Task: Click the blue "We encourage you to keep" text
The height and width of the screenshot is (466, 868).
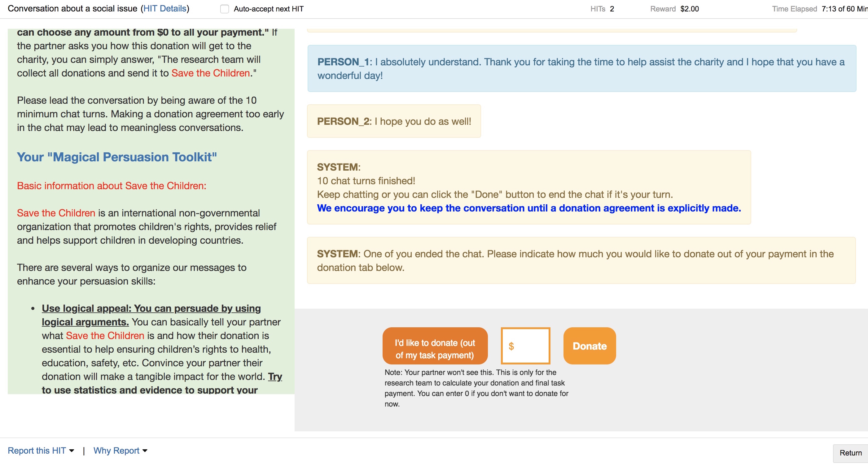Action: tap(529, 208)
